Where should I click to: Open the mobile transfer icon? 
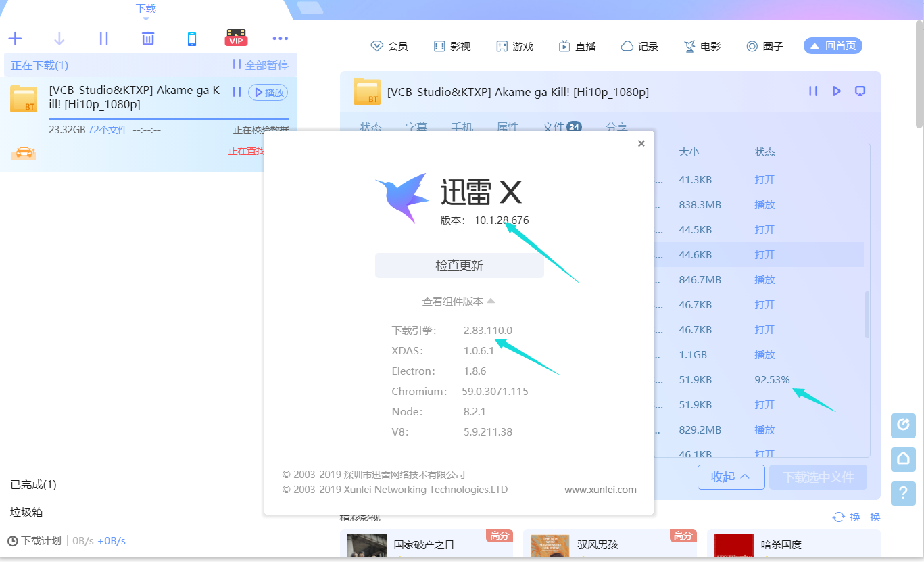(x=192, y=39)
